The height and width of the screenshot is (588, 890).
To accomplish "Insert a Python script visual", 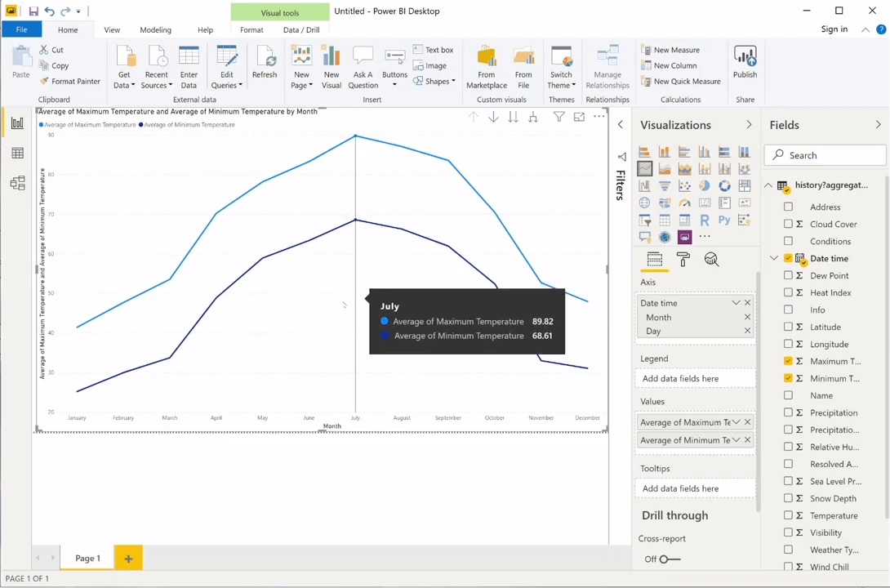I will coord(724,220).
